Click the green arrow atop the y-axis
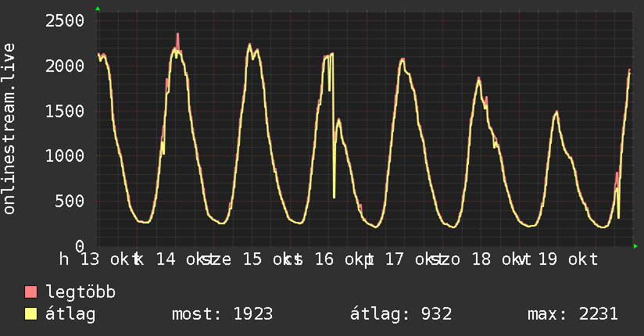Screen dimensions: 644x336 tap(98, 9)
